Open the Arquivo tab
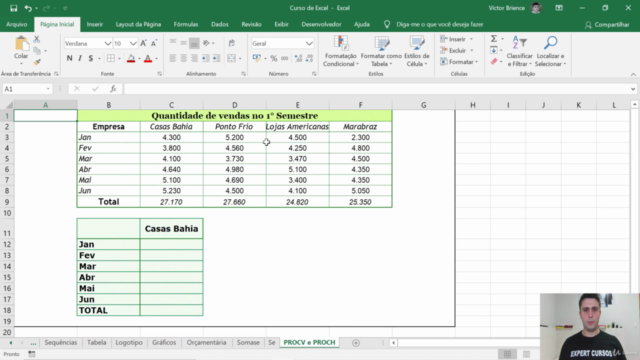The width and height of the screenshot is (640, 360). (16, 24)
